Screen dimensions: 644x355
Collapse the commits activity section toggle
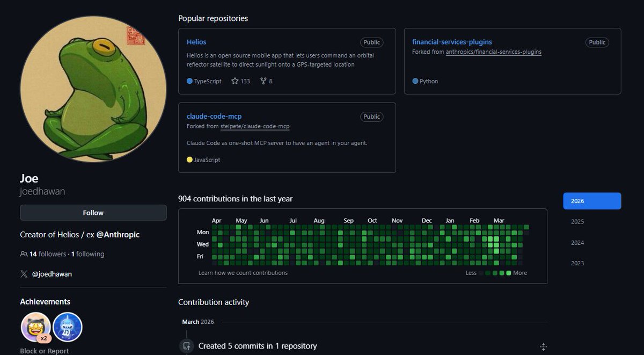[543, 346]
